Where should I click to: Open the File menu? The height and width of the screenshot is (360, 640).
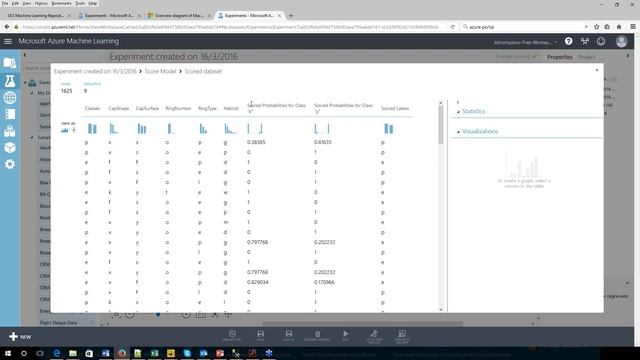click(5, 3)
